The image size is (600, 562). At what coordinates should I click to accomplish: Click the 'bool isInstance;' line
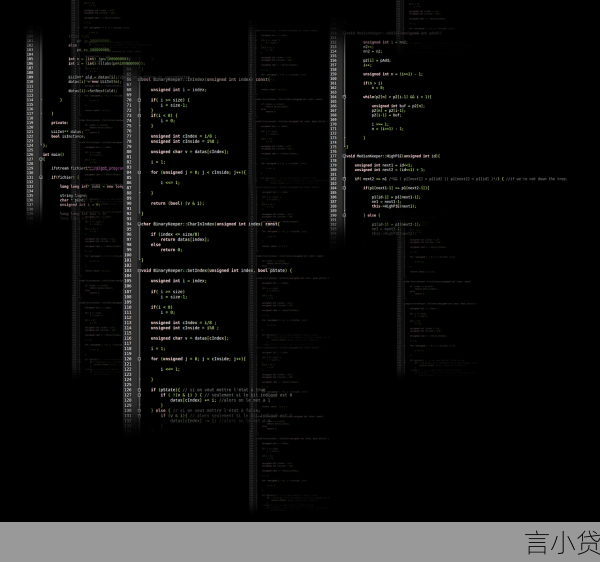(68, 136)
